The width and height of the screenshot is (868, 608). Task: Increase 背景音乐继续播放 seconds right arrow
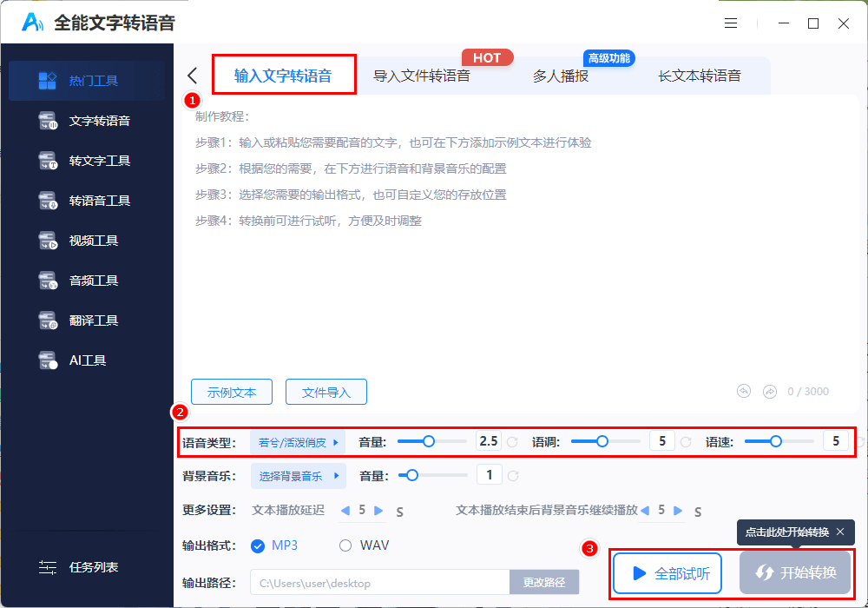click(x=678, y=511)
